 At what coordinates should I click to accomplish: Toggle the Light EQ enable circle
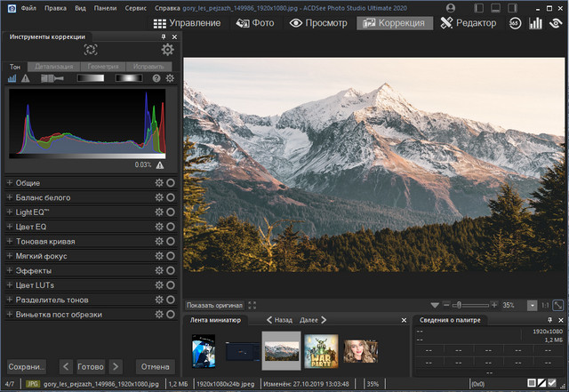click(170, 212)
